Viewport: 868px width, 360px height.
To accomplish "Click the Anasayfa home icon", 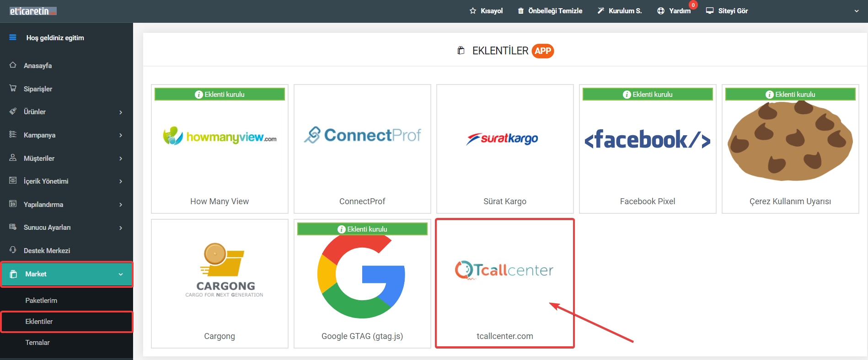I will click(13, 65).
